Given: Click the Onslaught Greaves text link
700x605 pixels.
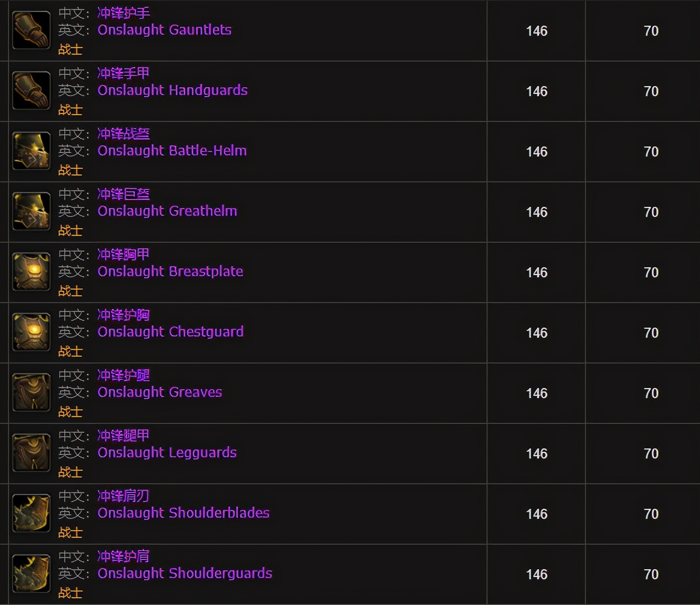Looking at the screenshot, I should point(159,392).
